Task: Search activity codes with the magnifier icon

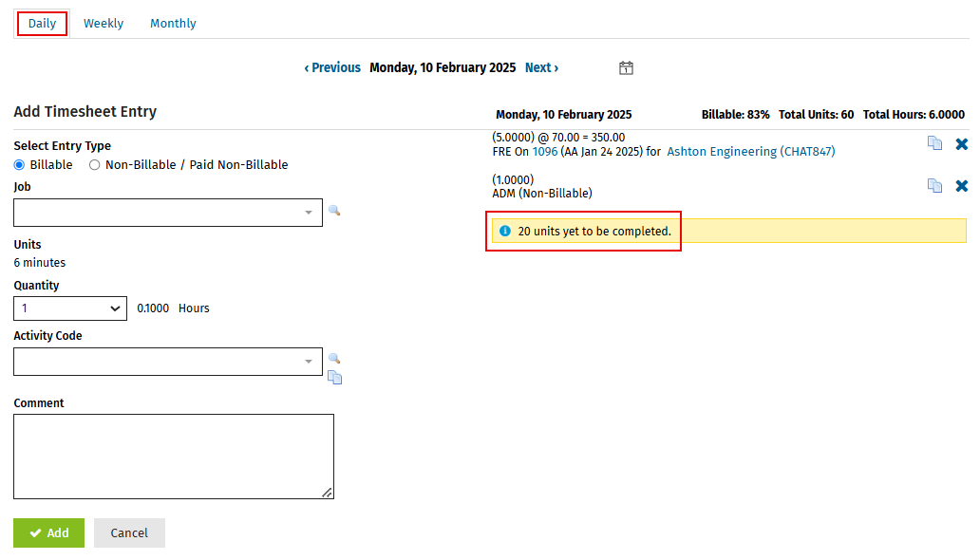Action: (334, 359)
